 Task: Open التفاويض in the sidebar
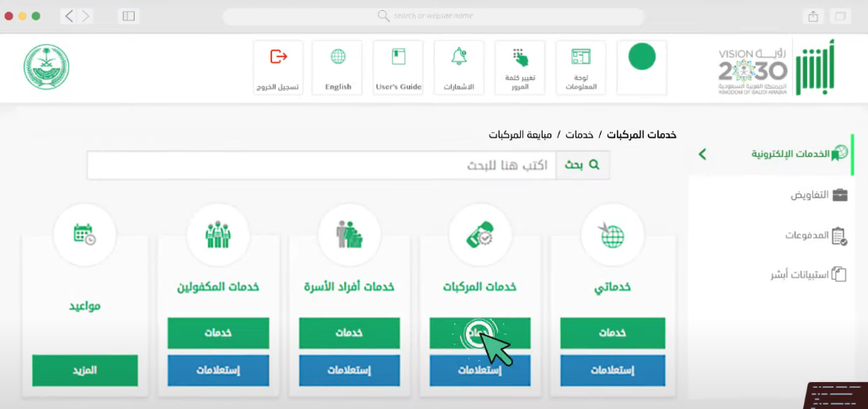point(817,196)
